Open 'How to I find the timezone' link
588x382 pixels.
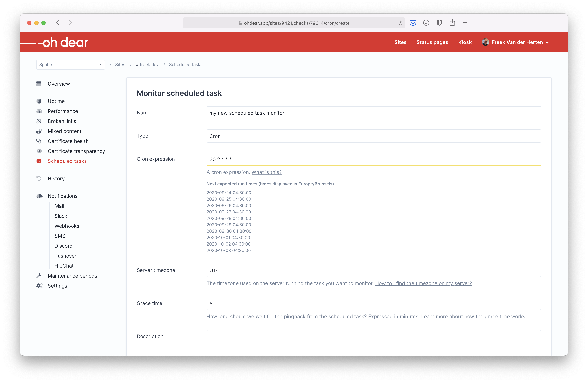(x=424, y=283)
